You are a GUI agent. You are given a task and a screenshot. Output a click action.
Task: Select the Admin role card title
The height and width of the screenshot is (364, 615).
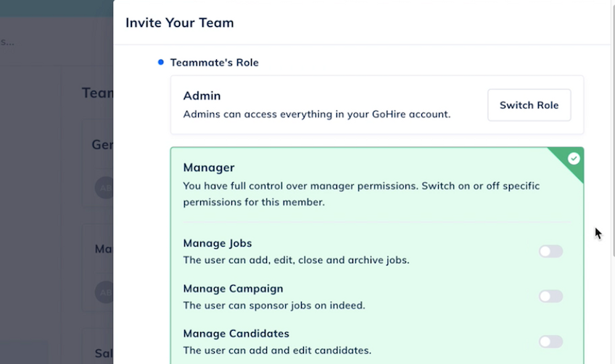[x=202, y=96]
